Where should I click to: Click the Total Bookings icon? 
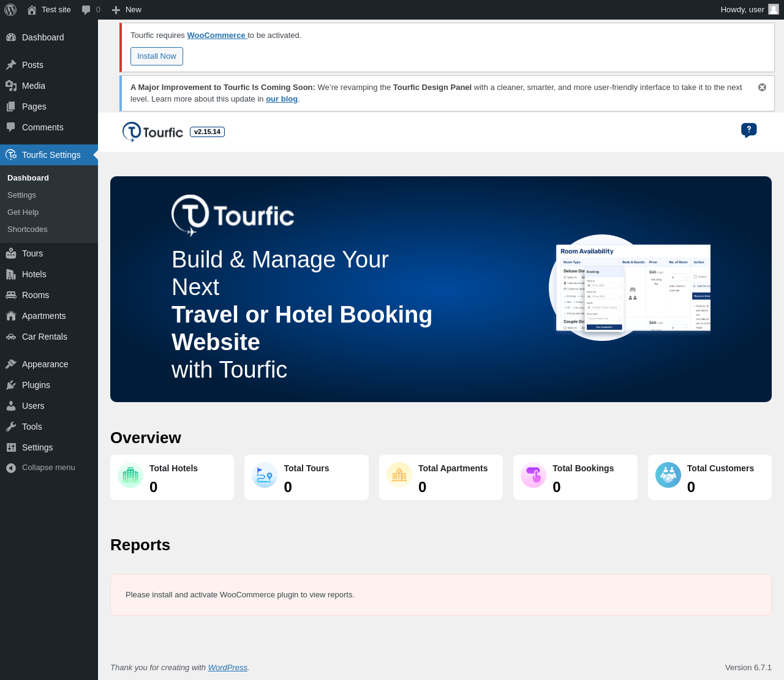point(533,475)
